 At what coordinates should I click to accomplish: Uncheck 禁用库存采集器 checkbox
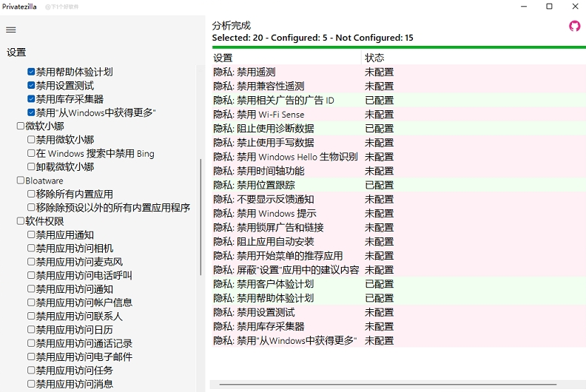31,98
